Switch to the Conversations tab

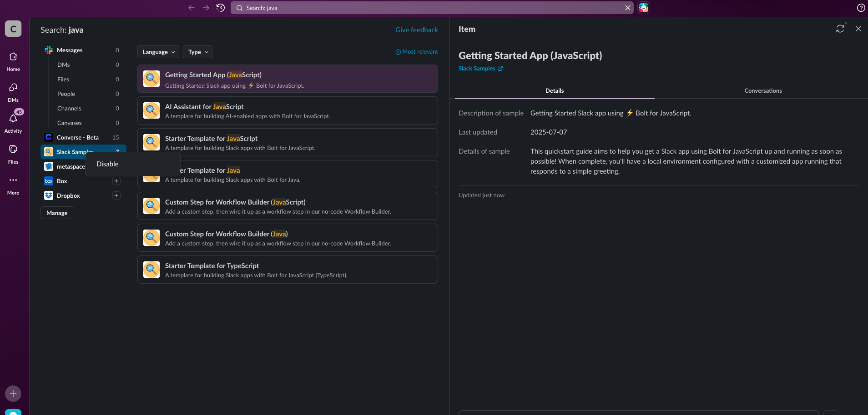click(762, 90)
